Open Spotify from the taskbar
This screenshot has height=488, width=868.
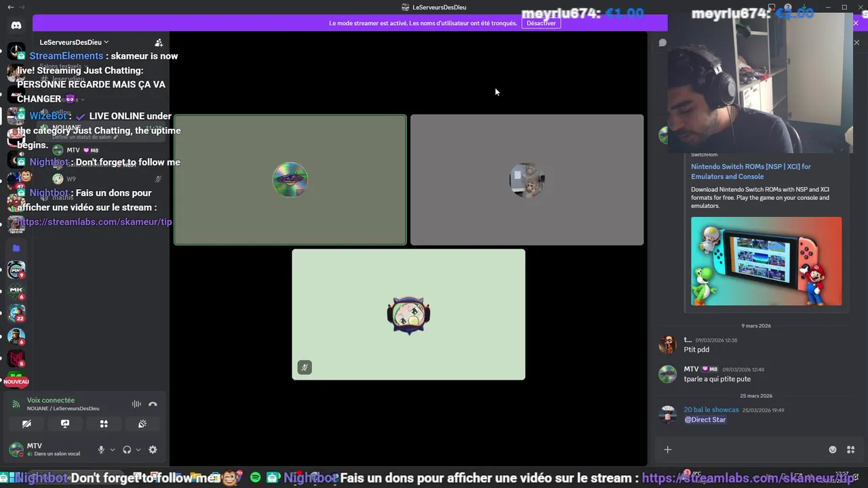point(255,478)
